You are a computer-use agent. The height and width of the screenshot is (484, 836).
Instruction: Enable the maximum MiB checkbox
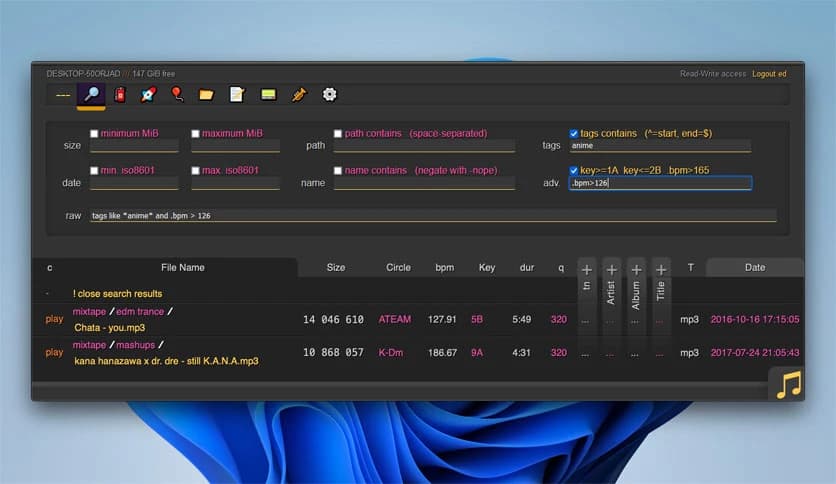pos(196,134)
